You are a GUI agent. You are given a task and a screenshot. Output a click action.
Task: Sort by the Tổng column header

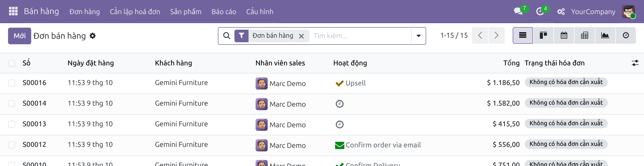click(511, 63)
